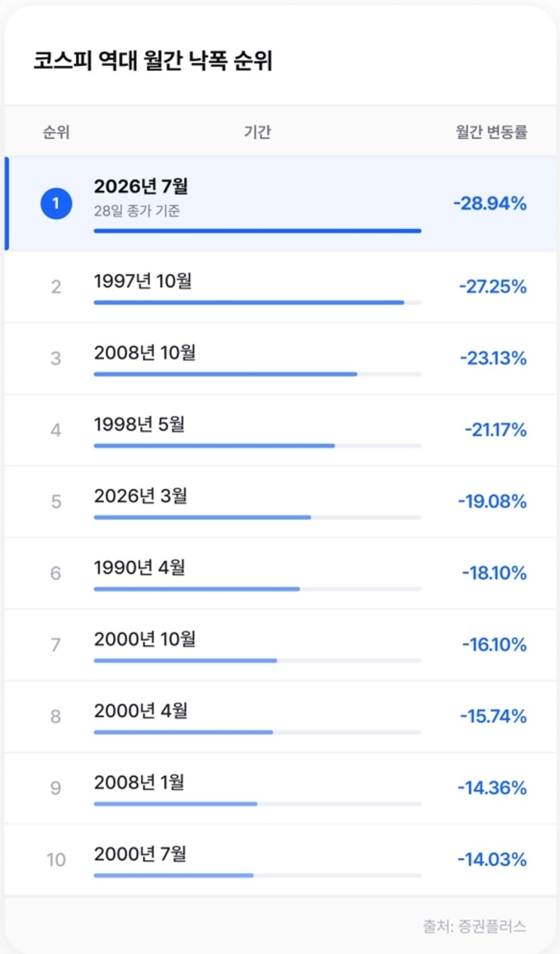The image size is (560, 954).
Task: Click the 순위 column header
Action: click(56, 132)
